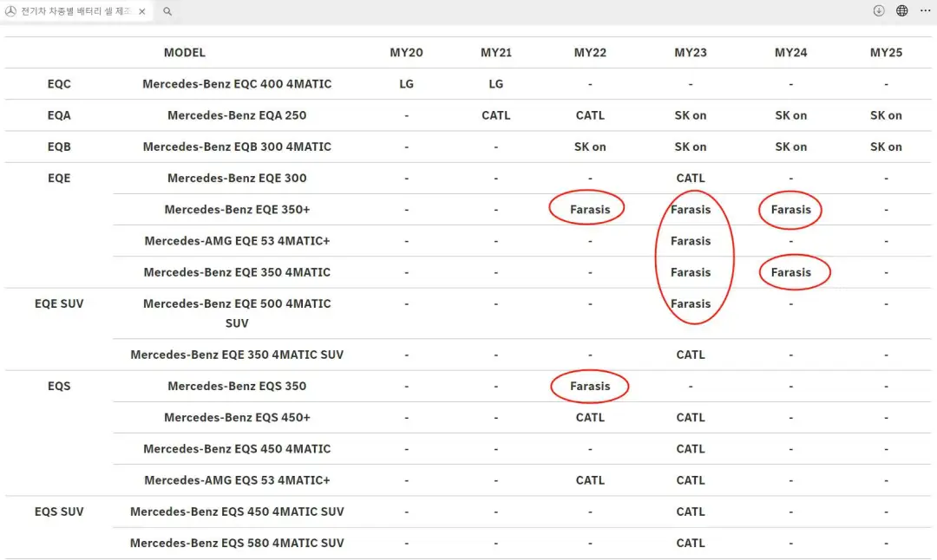Click Mercedes-Benz EQS 580 4MATIC SUV name
Image resolution: width=937 pixels, height=560 pixels.
click(x=237, y=544)
